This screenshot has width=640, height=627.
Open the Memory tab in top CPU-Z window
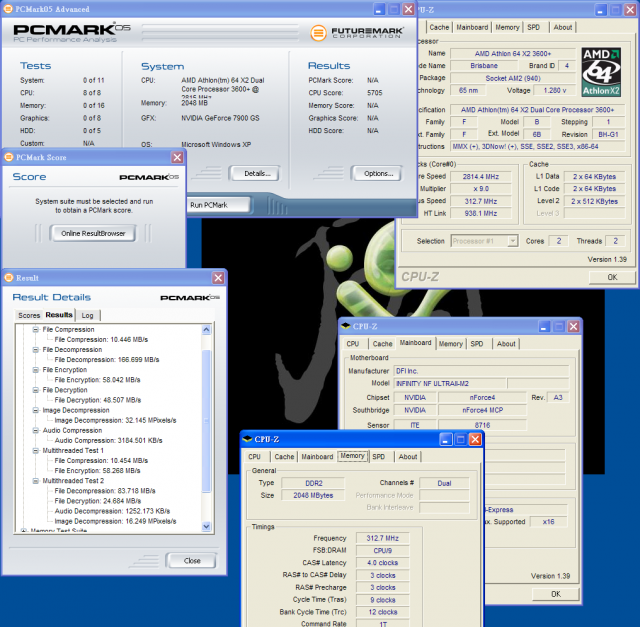pyautogui.click(x=507, y=27)
